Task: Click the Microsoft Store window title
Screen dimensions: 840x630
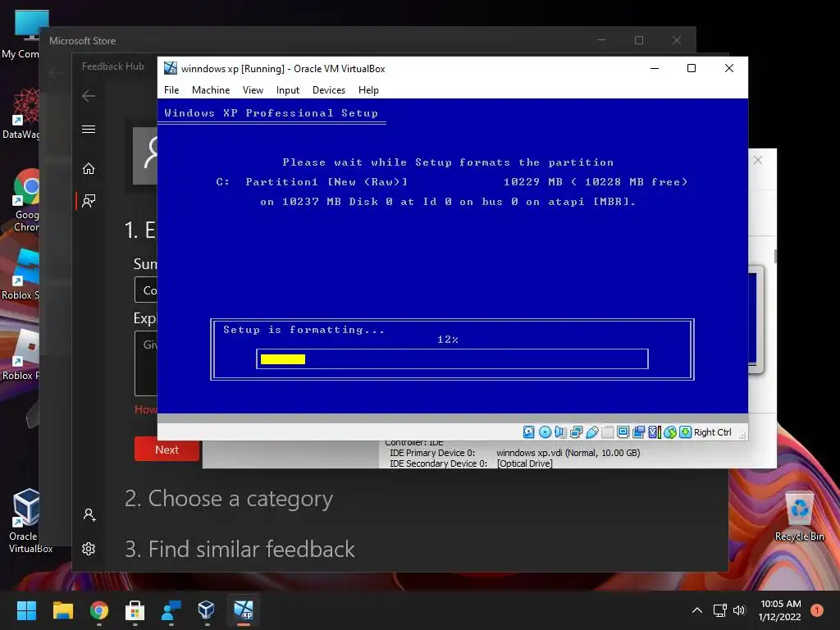Action: pyautogui.click(x=83, y=41)
